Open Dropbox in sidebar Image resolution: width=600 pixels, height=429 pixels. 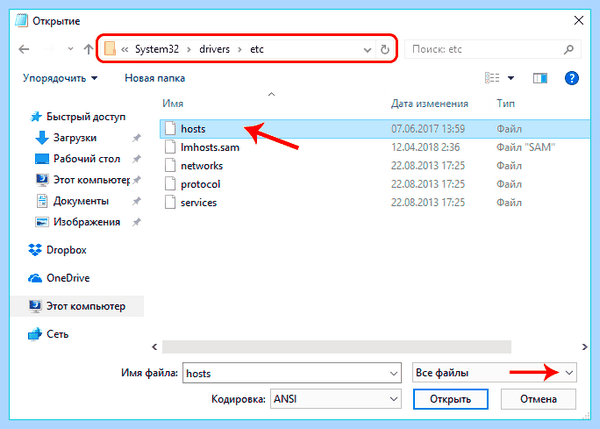(57, 250)
